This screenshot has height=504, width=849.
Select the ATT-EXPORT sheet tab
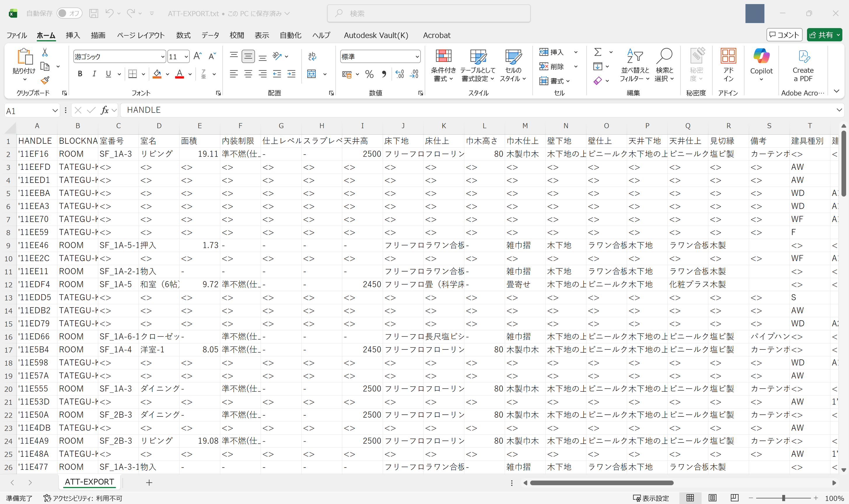click(x=89, y=482)
